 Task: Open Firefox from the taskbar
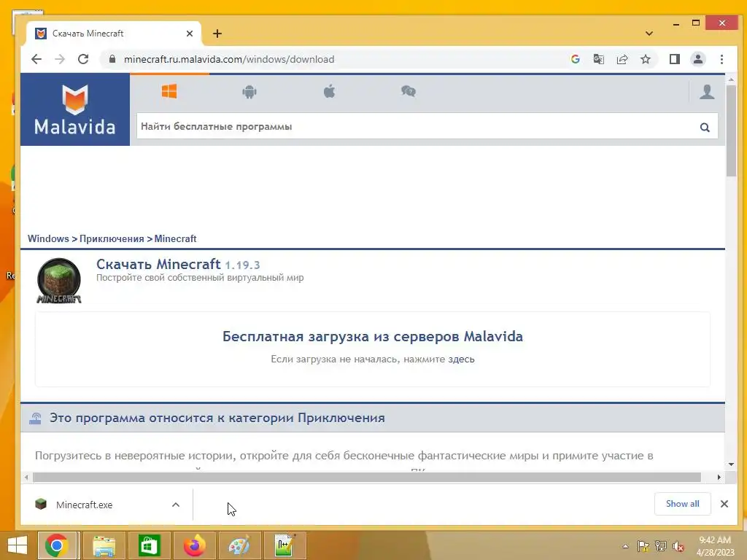point(194,545)
